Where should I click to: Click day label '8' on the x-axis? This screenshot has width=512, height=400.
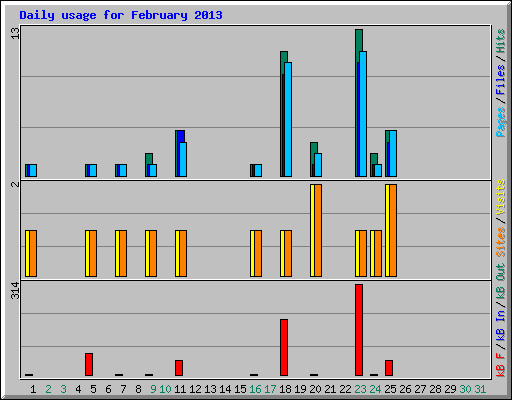(x=138, y=389)
